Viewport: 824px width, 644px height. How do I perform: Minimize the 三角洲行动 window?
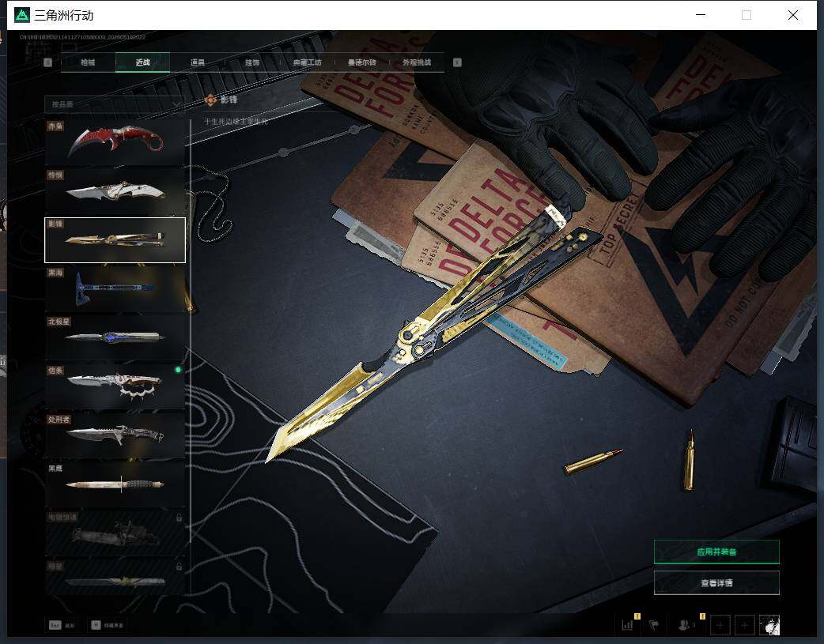point(701,15)
